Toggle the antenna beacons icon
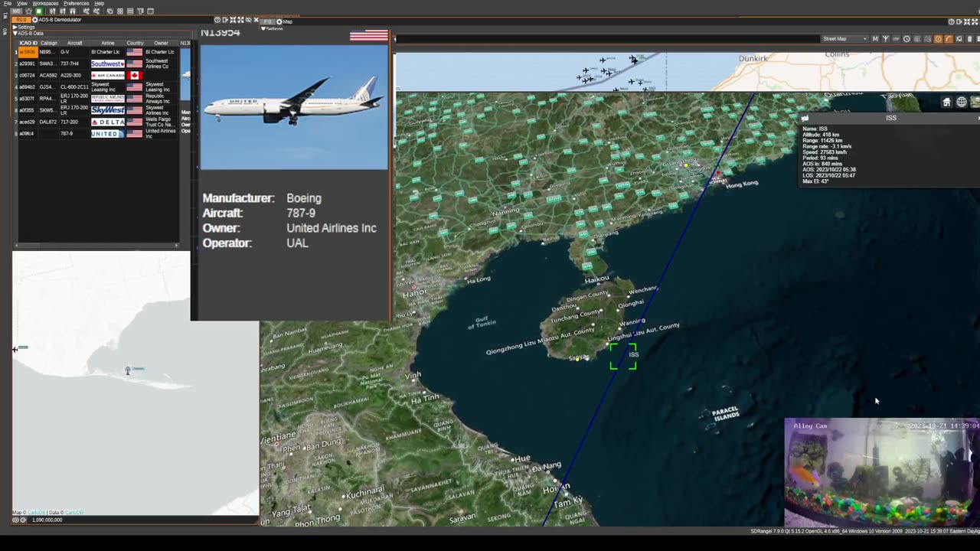Image resolution: width=980 pixels, height=551 pixels. [886, 38]
